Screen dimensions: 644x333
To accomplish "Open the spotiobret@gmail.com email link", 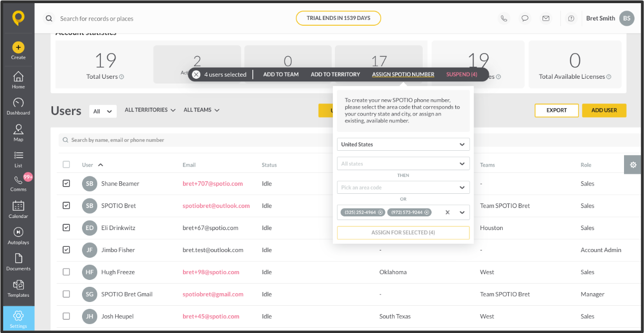I will (213, 294).
